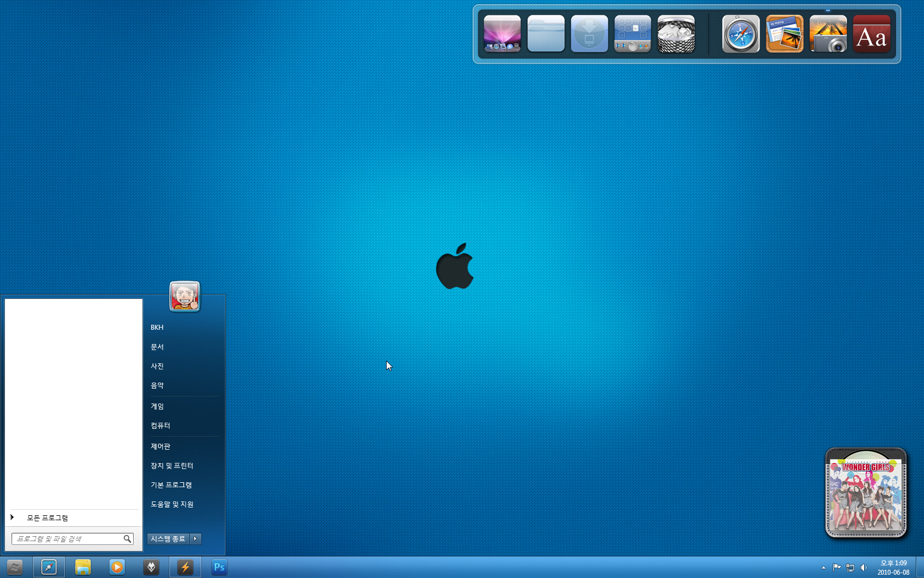Open the Action Center flag icon
This screenshot has height=578, width=924.
tap(837, 568)
